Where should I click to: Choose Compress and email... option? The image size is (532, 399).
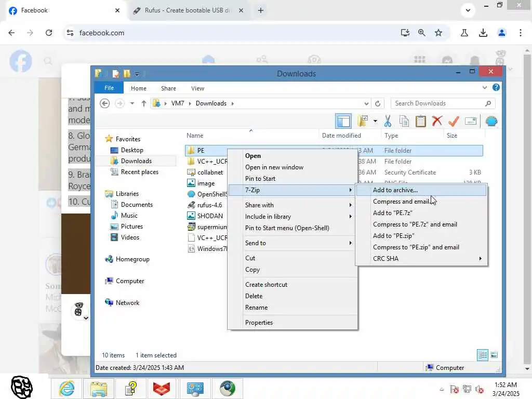[x=421, y=202]
